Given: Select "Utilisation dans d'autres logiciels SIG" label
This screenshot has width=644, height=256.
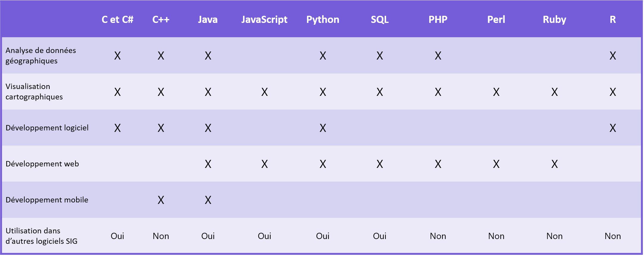Looking at the screenshot, I should 41,236.
